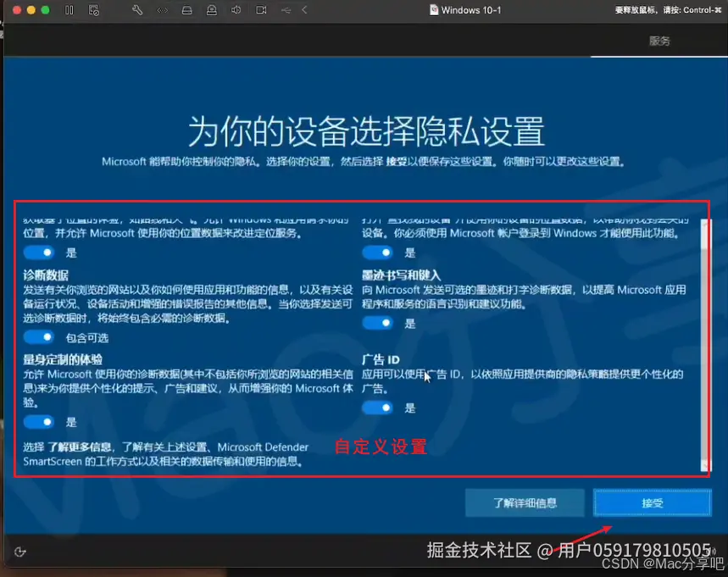Disable the 量身定制的体验 switch
Viewport: 728px width, 577px height.
click(x=38, y=421)
